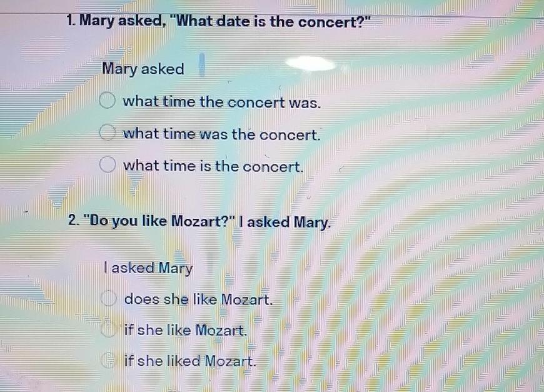Click the answer text 'does she like Mozart.'
Viewport: 544px width, 392px height.
point(199,299)
